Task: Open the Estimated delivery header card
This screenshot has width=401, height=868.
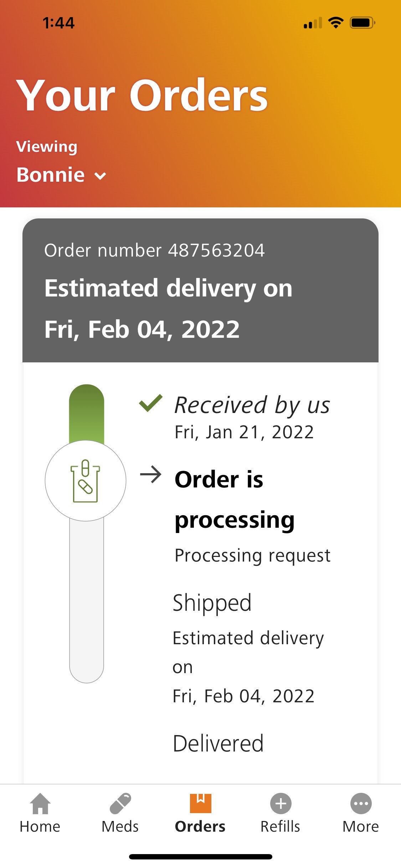Action: coord(200,309)
